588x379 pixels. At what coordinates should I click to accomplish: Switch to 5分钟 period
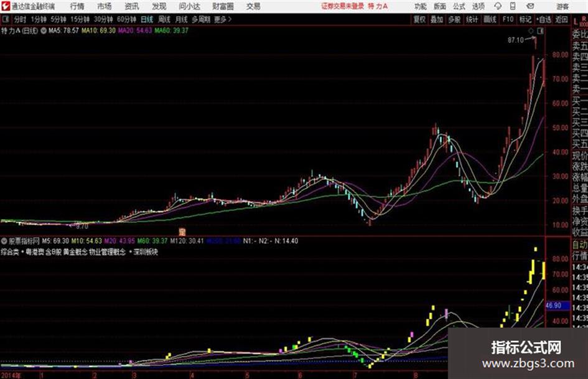[58, 19]
